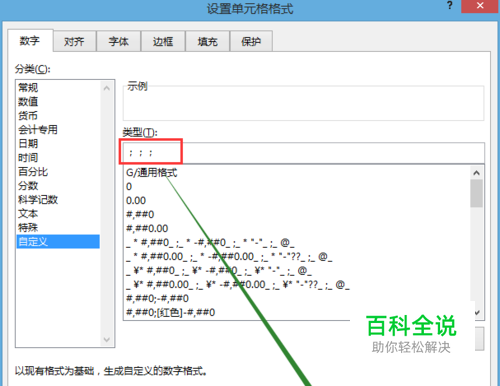Select the highlighted 自定义 category
The width and height of the screenshot is (500, 386).
point(58,242)
